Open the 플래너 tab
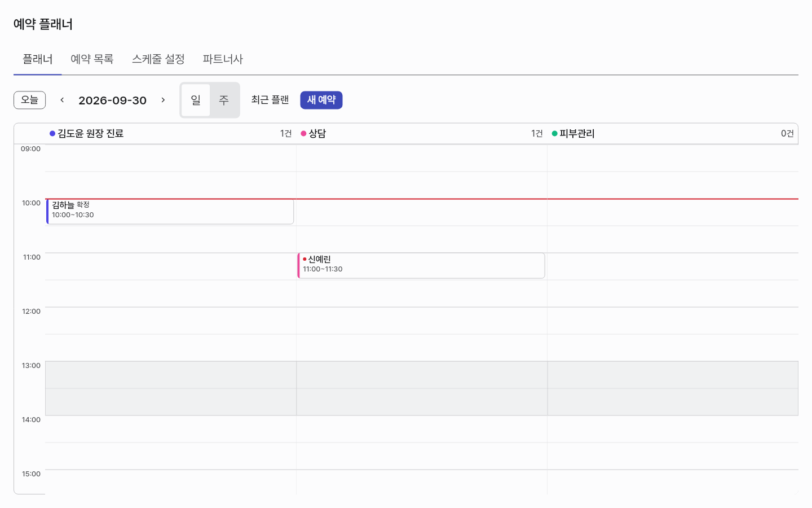Image resolution: width=812 pixels, height=508 pixels. (x=38, y=59)
